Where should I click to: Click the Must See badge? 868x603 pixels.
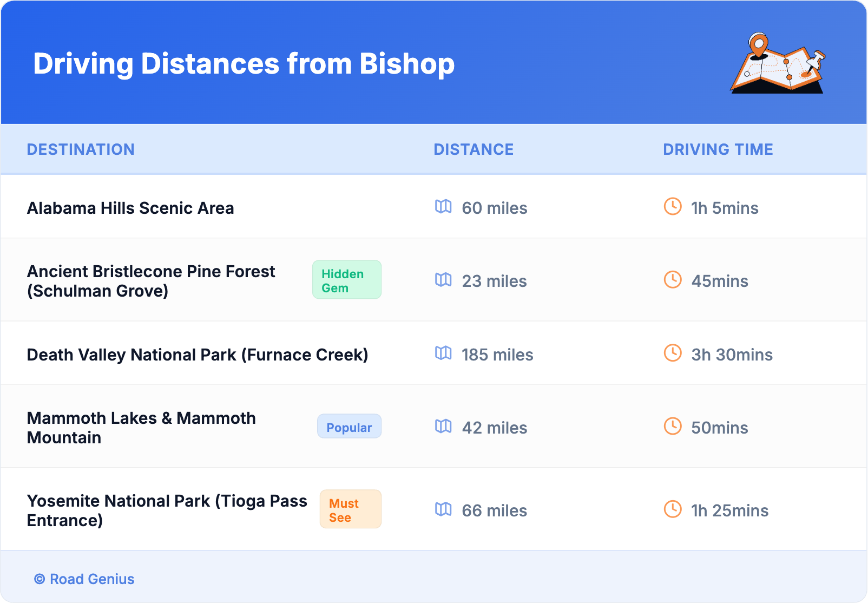[x=350, y=509]
